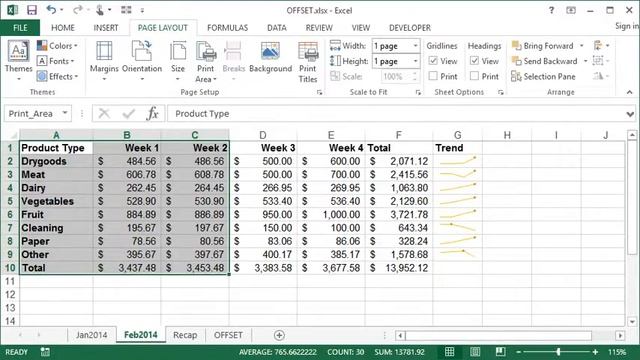Open Print Titles dialog

pyautogui.click(x=308, y=61)
